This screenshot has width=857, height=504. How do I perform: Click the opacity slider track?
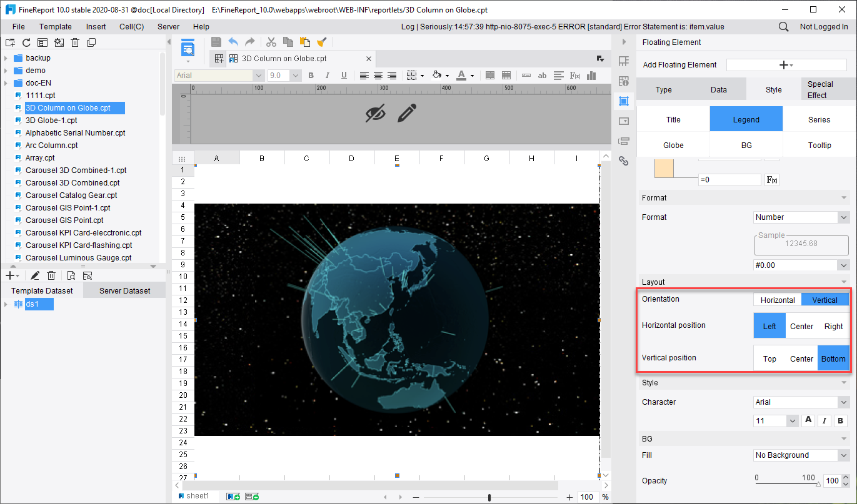(787, 484)
